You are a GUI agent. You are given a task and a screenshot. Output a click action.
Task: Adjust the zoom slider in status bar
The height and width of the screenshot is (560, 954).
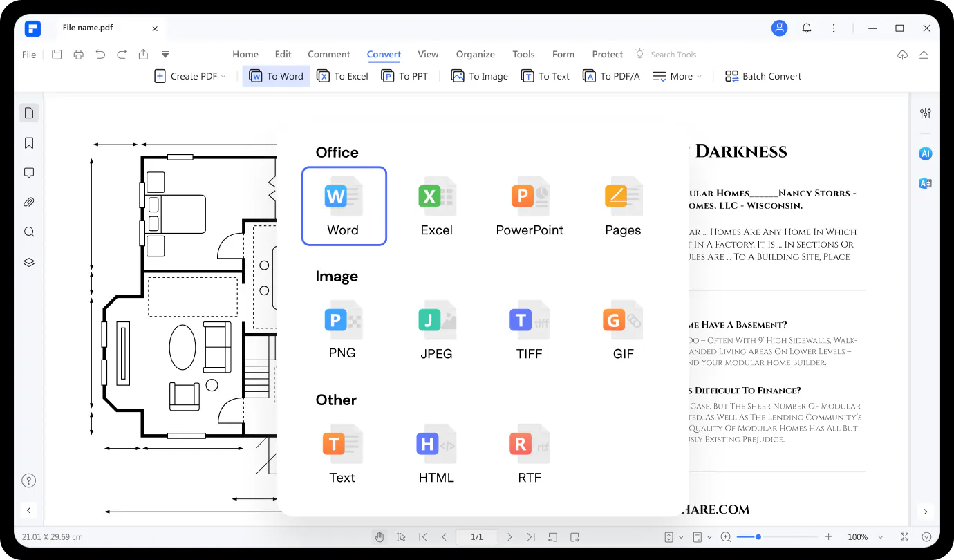point(758,537)
